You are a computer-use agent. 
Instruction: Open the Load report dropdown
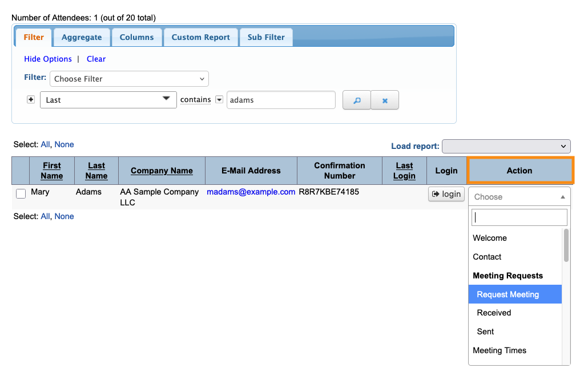pos(506,146)
